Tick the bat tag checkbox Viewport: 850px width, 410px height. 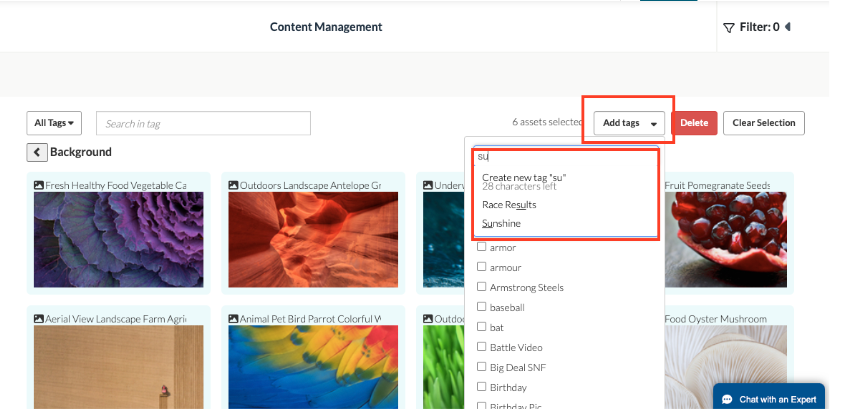(x=481, y=326)
